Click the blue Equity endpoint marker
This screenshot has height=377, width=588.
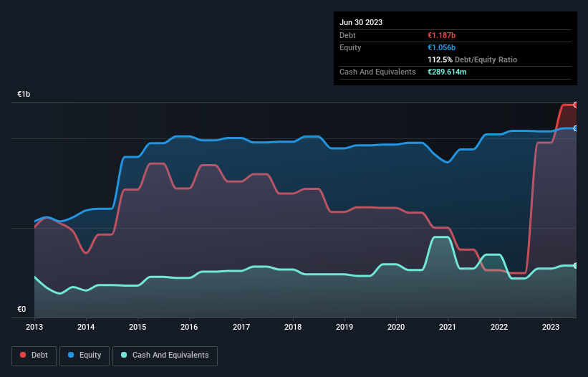pyautogui.click(x=576, y=128)
